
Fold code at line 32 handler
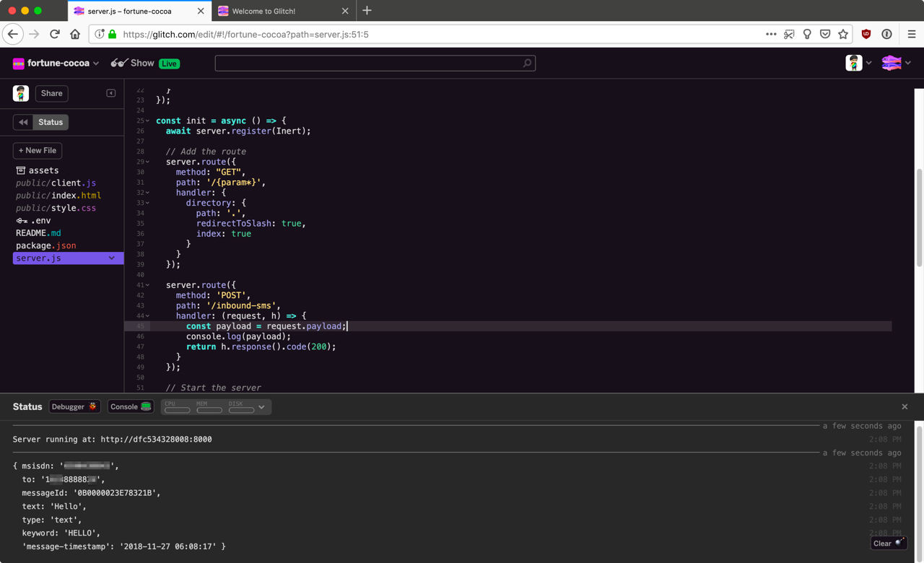pos(148,193)
